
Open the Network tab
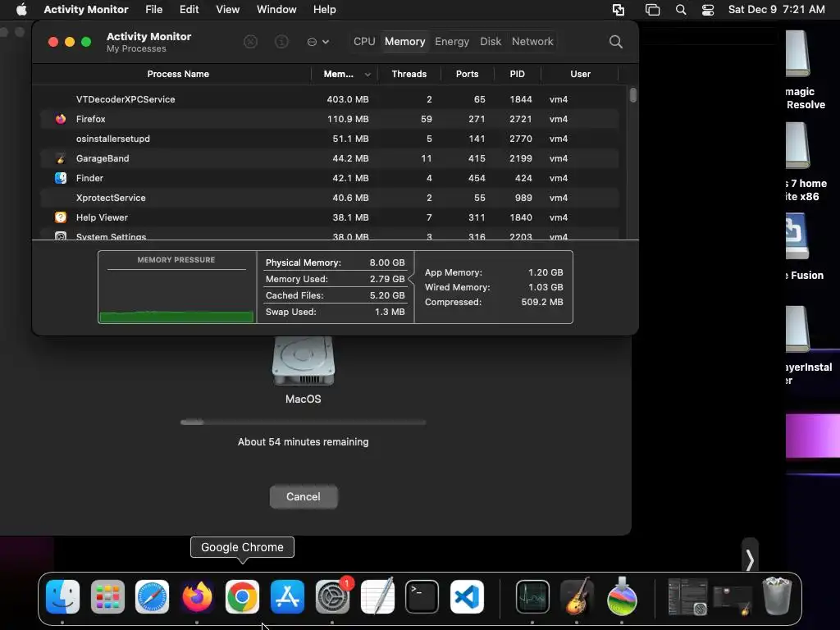532,41
